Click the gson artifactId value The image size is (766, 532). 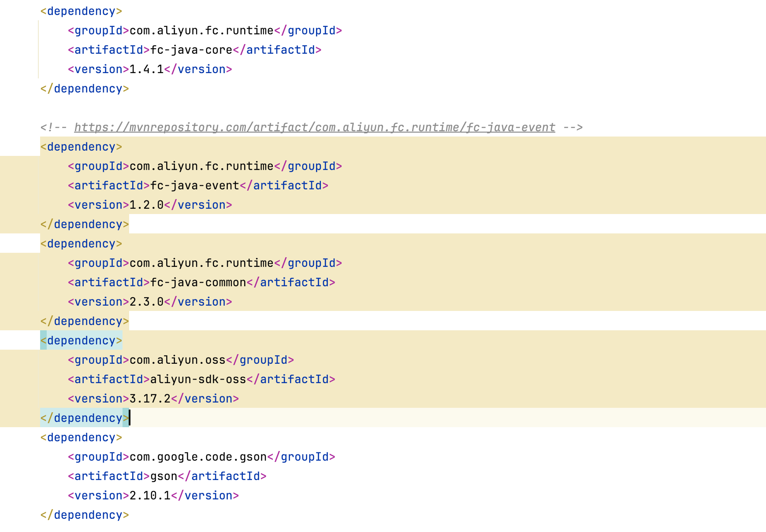(164, 476)
